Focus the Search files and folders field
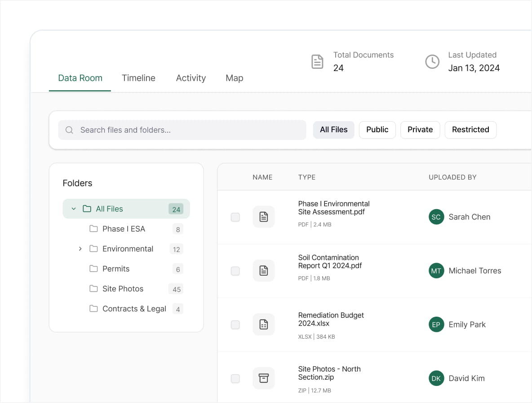 (x=189, y=130)
